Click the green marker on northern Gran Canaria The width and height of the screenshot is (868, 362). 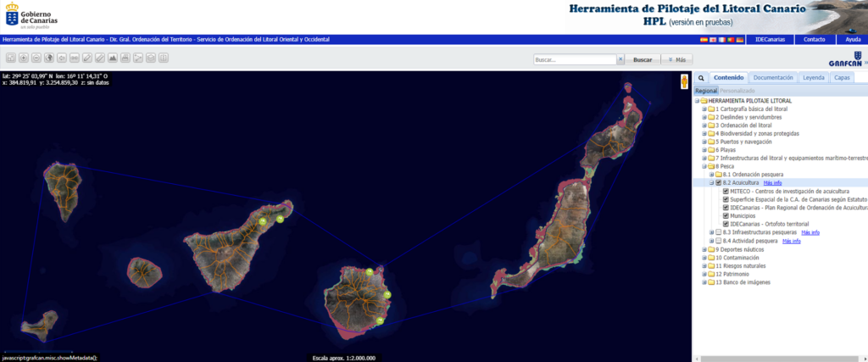370,272
